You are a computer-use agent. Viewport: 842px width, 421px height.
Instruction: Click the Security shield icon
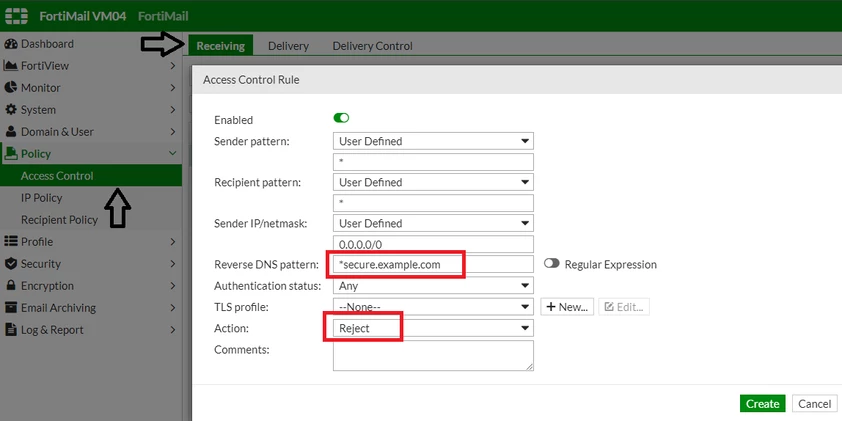coord(11,264)
